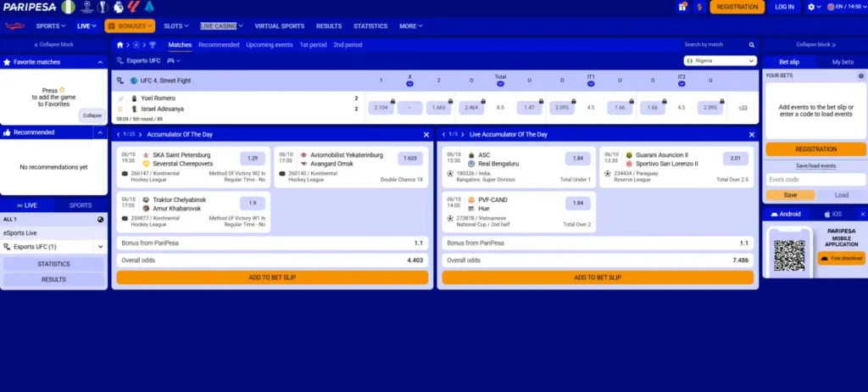
Task: Open the game controller dropdown near Esports UFC
Action: pos(173,61)
